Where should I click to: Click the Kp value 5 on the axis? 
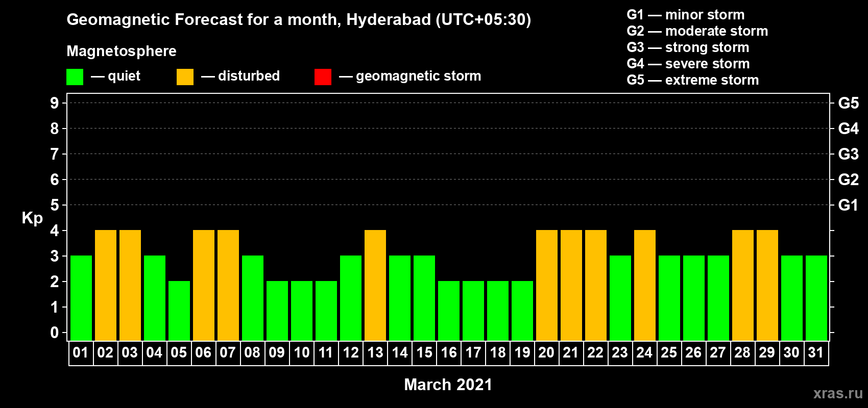click(x=55, y=205)
